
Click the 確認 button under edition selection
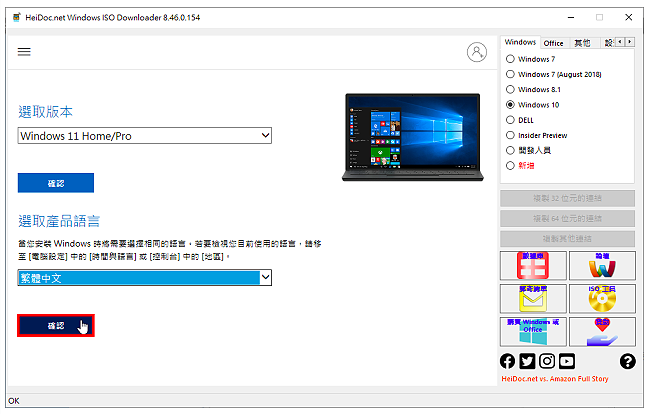56,183
